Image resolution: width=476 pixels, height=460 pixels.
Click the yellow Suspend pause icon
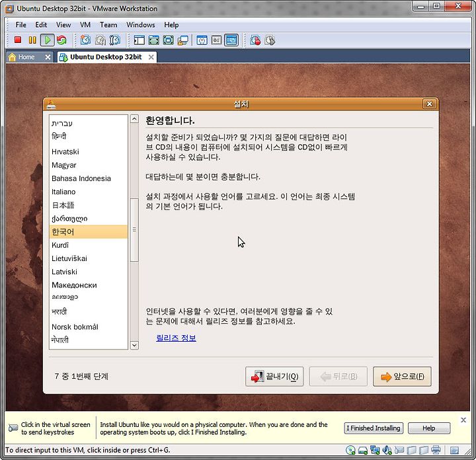coord(32,40)
